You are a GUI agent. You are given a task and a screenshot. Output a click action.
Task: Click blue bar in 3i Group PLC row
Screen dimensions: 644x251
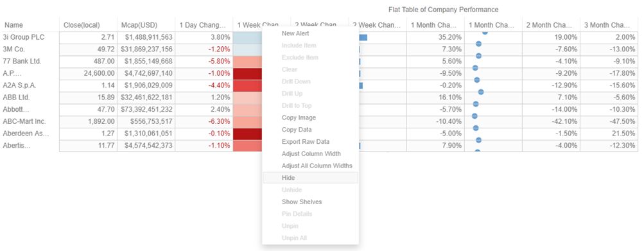coord(363,37)
